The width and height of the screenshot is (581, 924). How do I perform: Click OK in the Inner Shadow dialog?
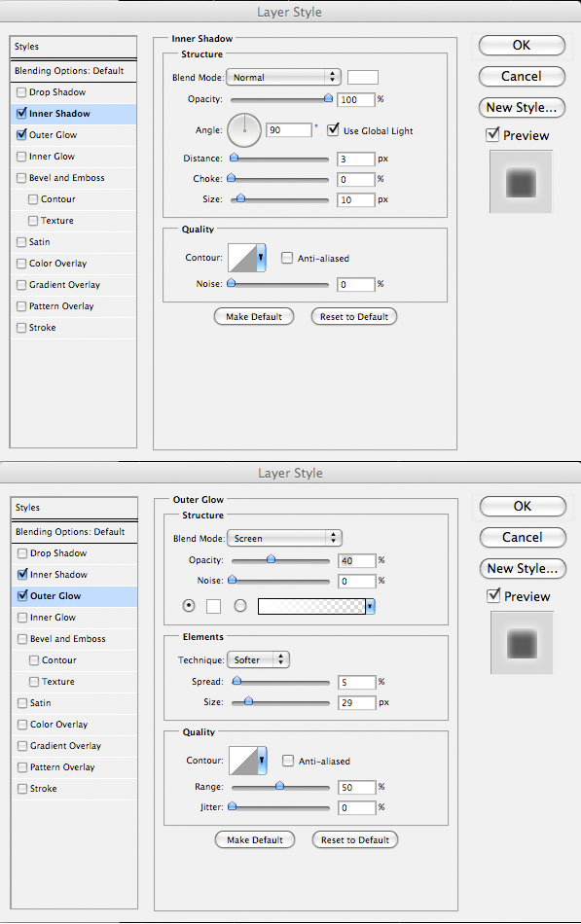(522, 46)
